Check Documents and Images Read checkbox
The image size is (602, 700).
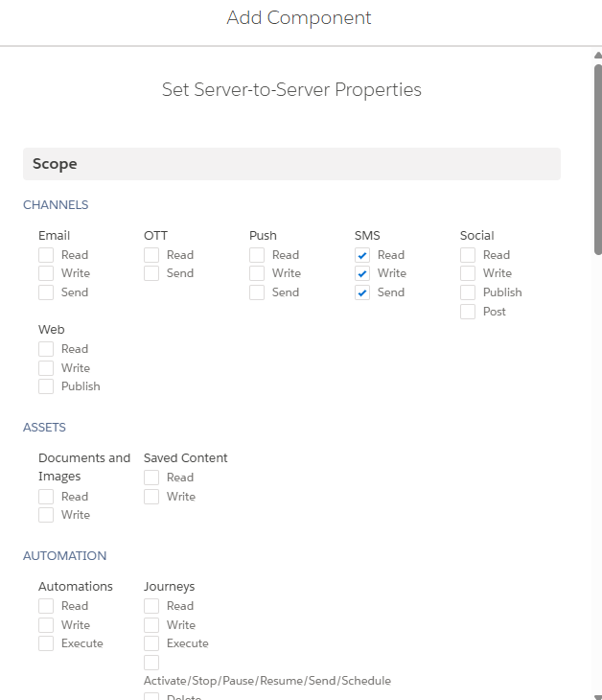coord(46,497)
